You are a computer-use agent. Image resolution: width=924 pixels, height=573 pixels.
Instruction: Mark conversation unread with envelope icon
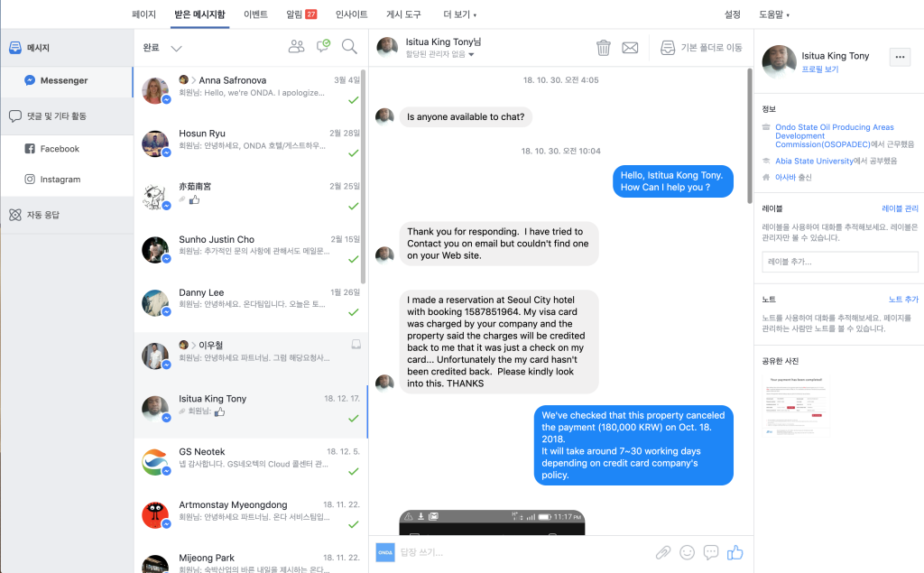click(630, 48)
